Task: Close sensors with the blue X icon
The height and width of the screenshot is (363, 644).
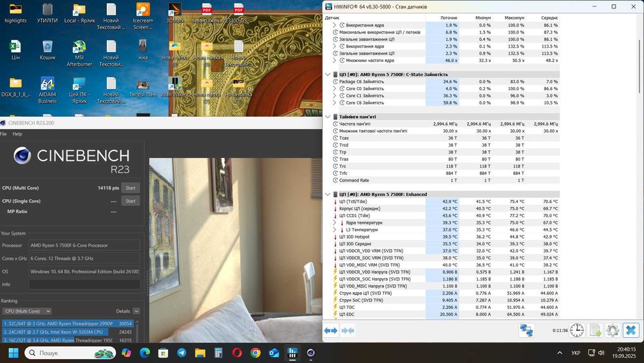Action: coord(631,331)
